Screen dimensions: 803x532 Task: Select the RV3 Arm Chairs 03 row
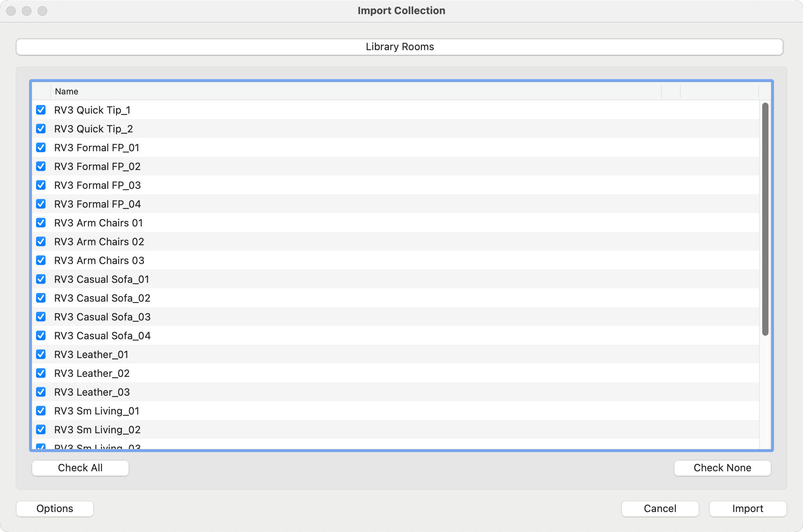pos(99,261)
